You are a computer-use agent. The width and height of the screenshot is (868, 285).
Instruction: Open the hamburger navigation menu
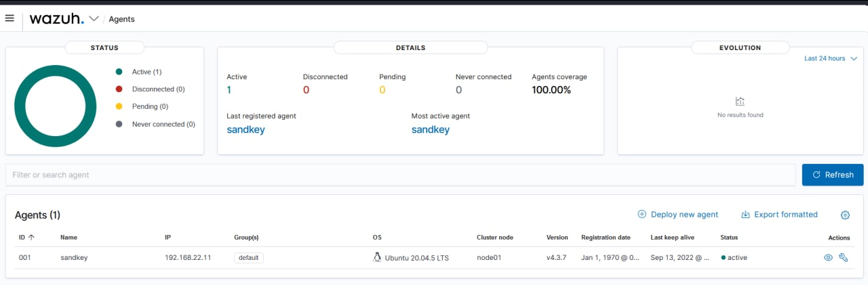(9, 18)
